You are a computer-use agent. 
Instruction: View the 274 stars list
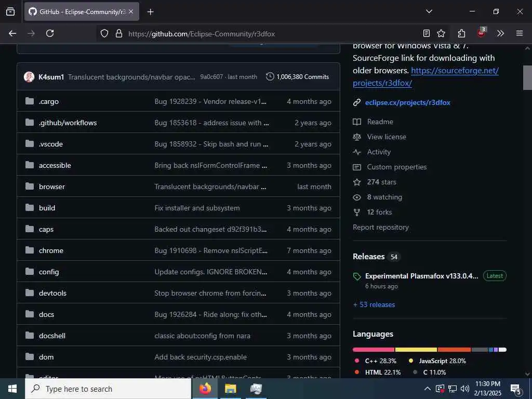click(x=381, y=182)
